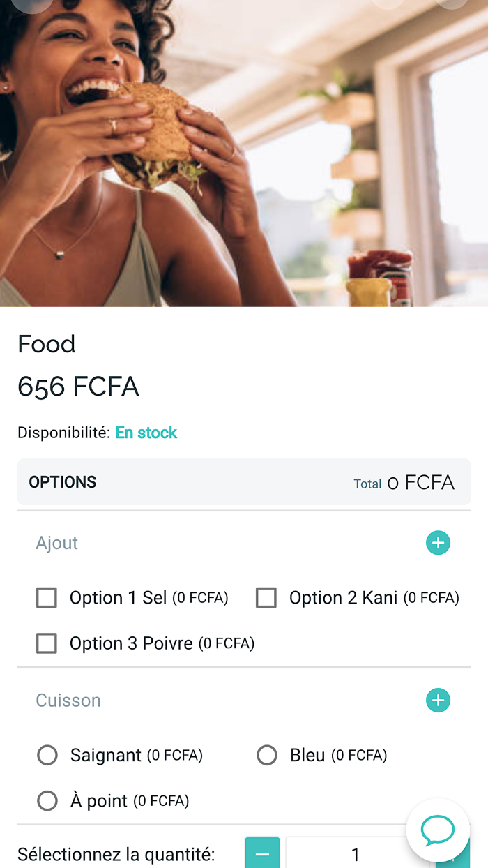The image size is (488, 868).
Task: Click the Cuisson section heading
Action: (68, 701)
